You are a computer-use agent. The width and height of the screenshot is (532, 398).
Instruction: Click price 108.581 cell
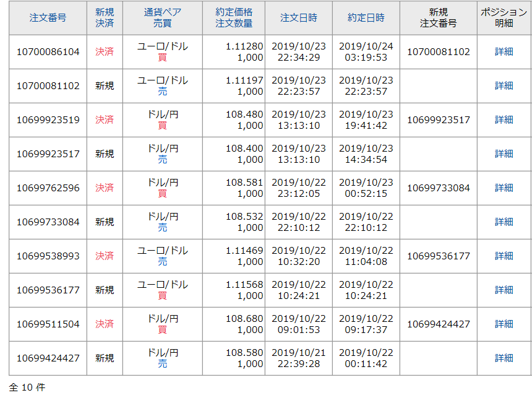click(x=244, y=183)
